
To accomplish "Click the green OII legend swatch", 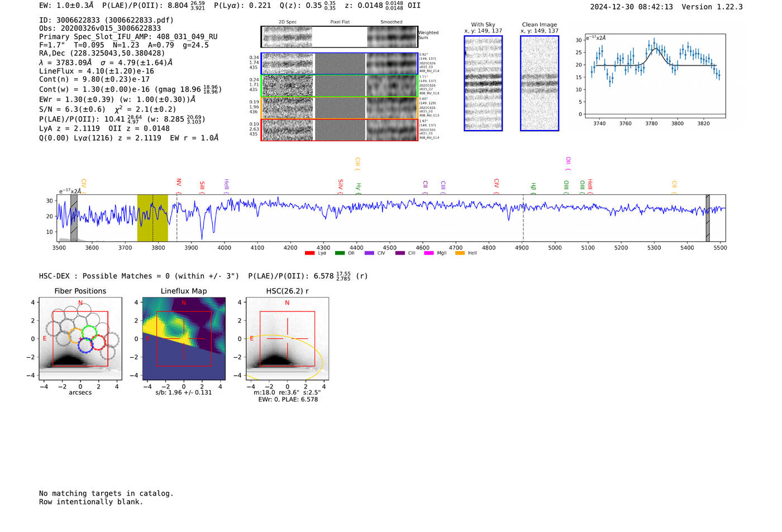I will (x=340, y=253).
